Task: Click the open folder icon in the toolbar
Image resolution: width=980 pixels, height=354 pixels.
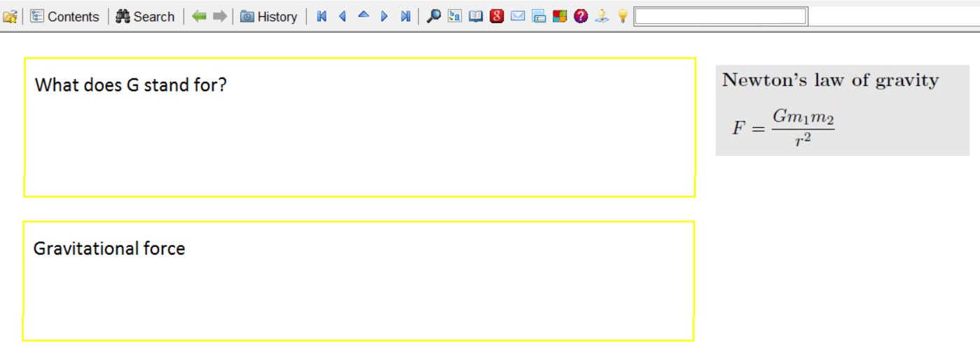Action: 10,16
